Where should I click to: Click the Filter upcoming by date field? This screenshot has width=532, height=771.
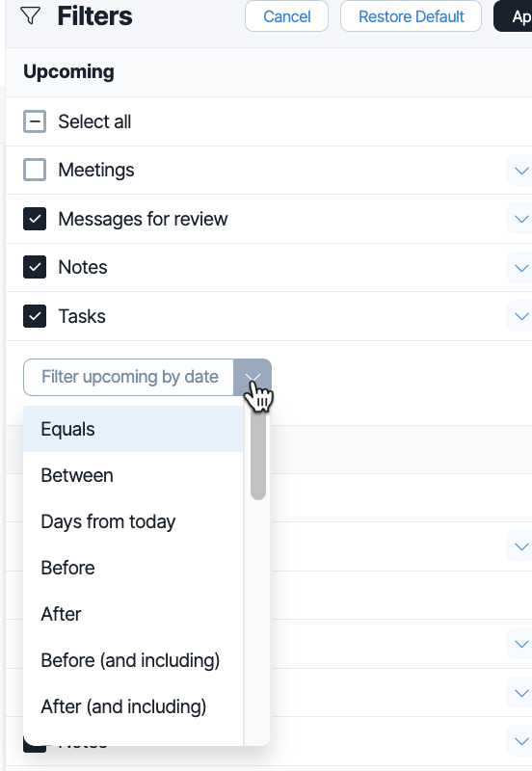129,377
